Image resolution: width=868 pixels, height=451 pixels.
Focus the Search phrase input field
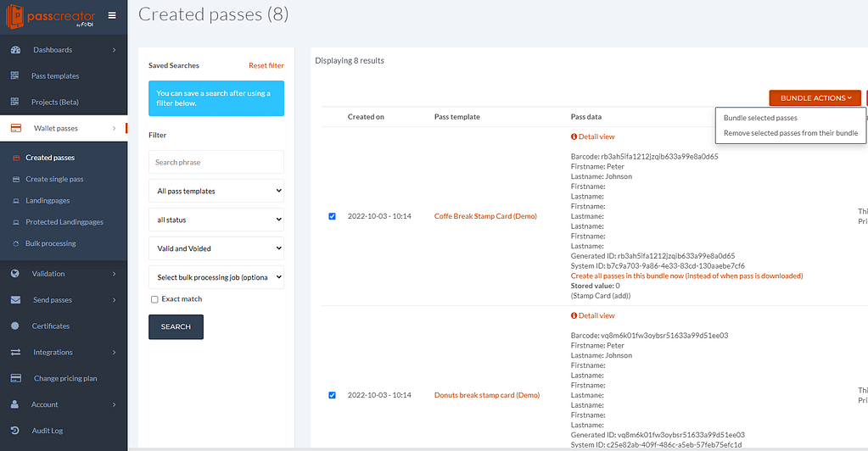pyautogui.click(x=216, y=162)
